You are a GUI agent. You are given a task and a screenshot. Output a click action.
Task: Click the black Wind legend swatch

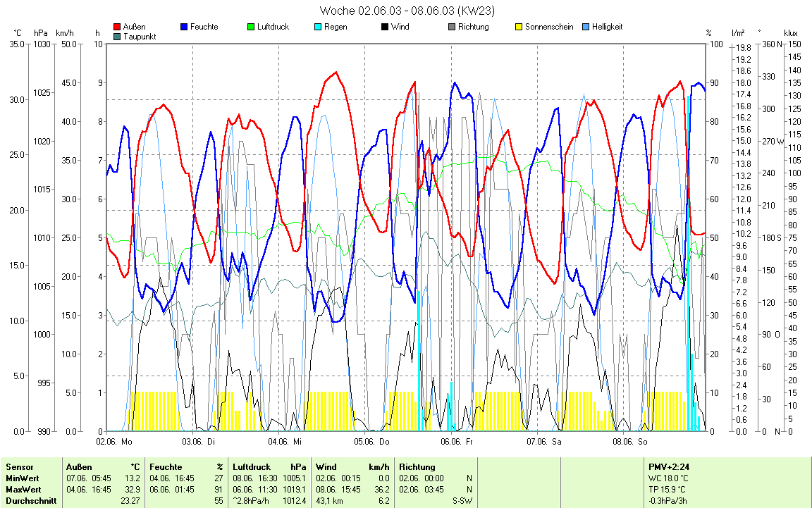click(385, 27)
